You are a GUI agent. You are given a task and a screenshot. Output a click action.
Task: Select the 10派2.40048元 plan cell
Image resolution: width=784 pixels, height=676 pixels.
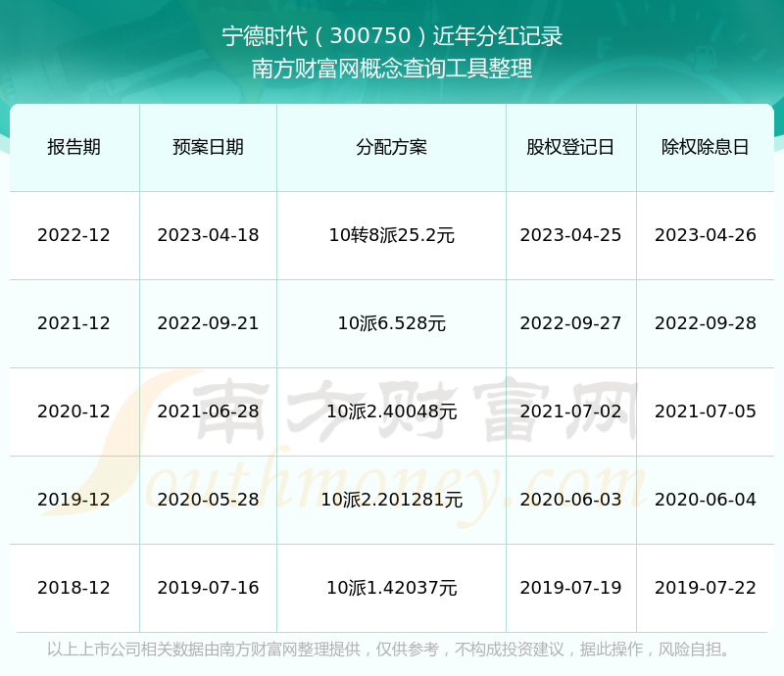coord(391,411)
